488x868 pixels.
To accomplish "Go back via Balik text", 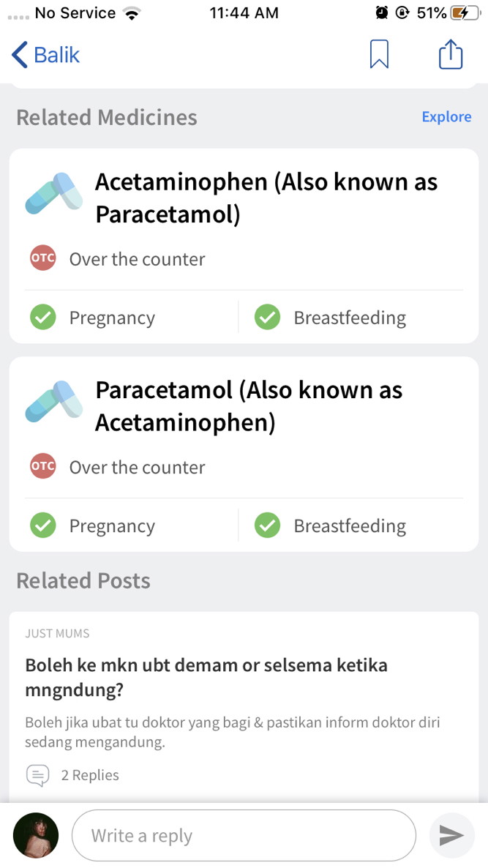I will click(57, 55).
